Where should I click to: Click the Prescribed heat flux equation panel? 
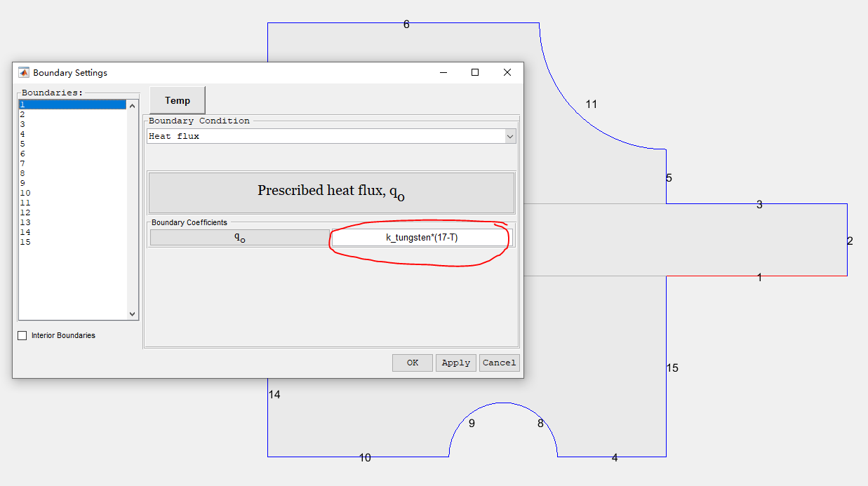330,193
